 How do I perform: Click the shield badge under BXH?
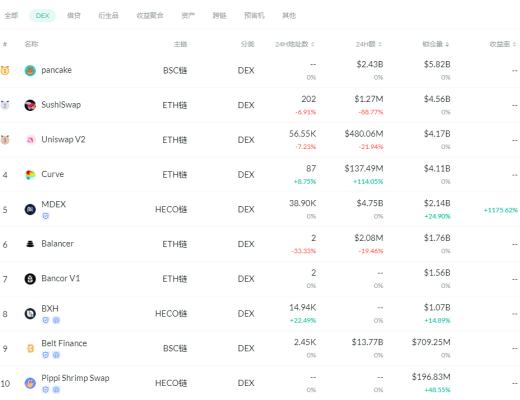coord(46,320)
